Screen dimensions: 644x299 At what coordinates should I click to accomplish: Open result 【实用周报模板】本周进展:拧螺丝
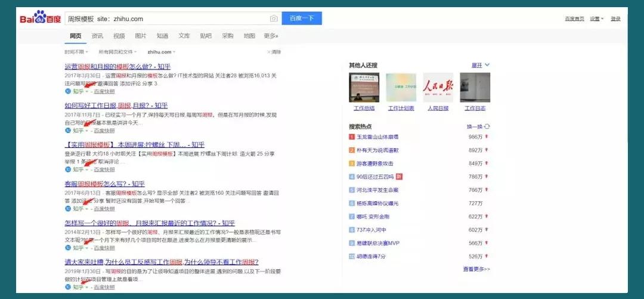pos(134,145)
